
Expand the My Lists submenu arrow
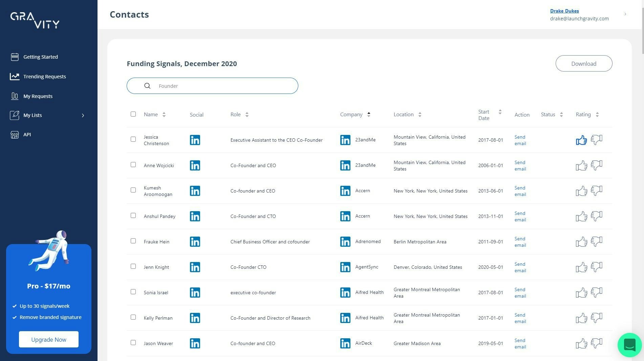click(x=83, y=116)
